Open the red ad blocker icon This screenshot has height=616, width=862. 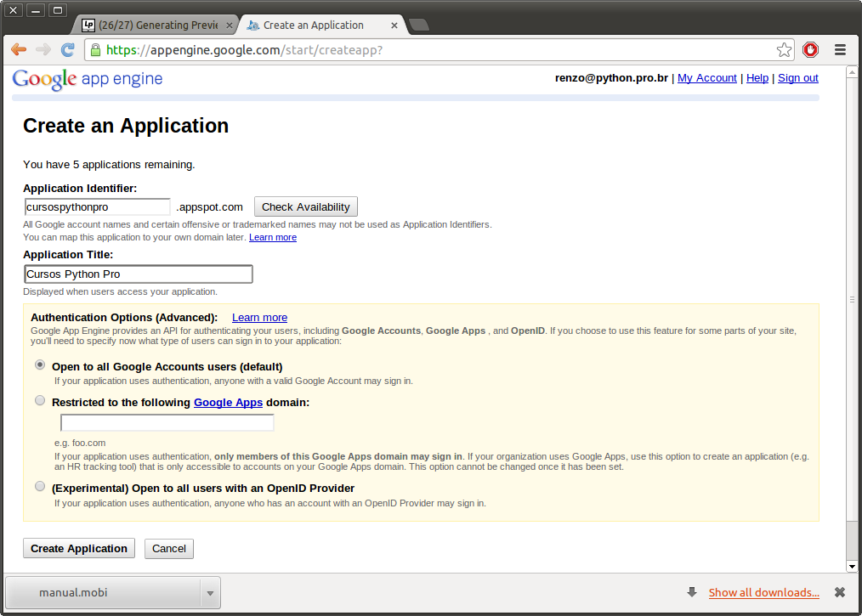(810, 49)
